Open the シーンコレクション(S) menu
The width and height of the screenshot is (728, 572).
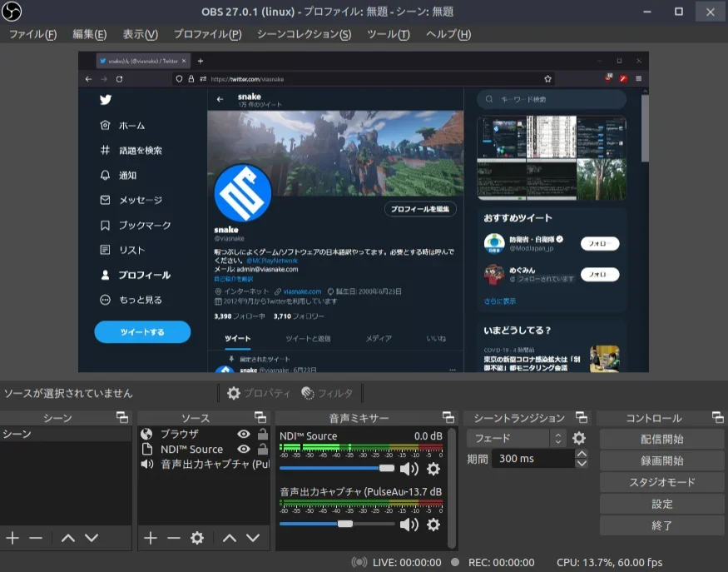pos(305,34)
